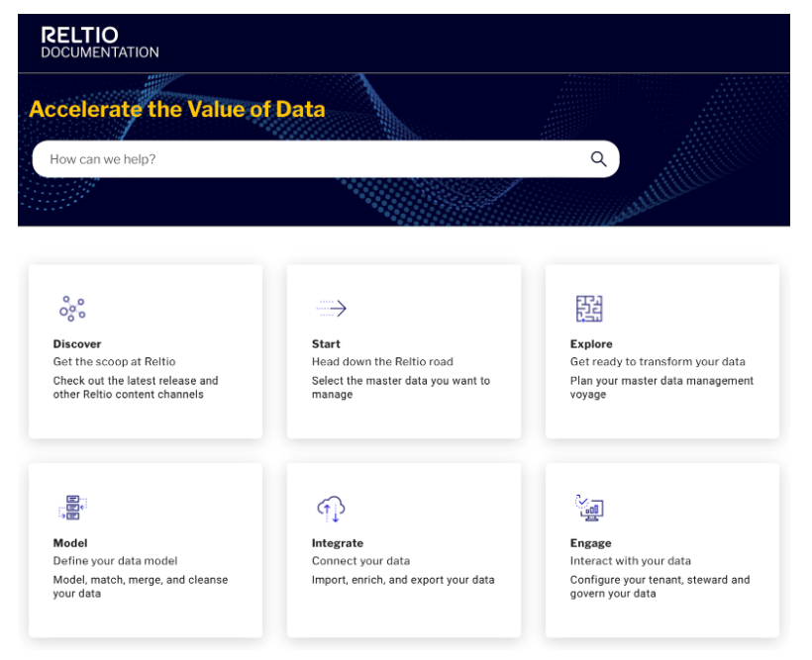This screenshot has width=812, height=660.
Task: Click the magnifying glass search icon
Action: (x=598, y=159)
